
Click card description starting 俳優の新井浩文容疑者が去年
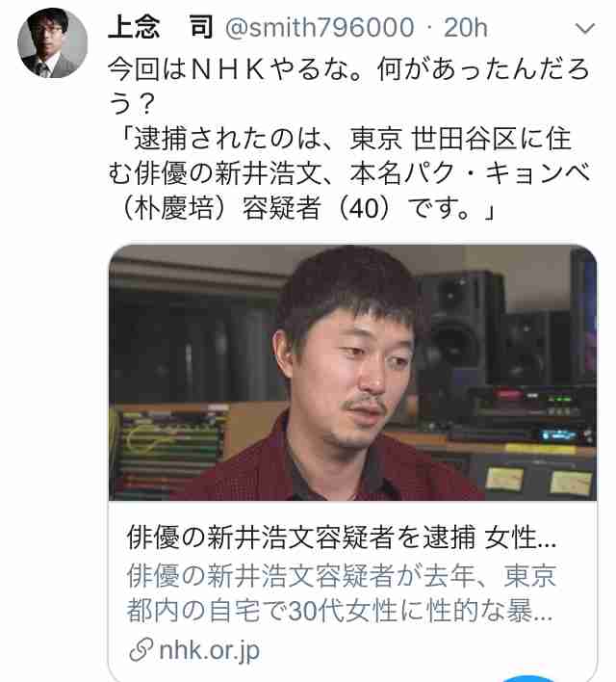(342, 592)
